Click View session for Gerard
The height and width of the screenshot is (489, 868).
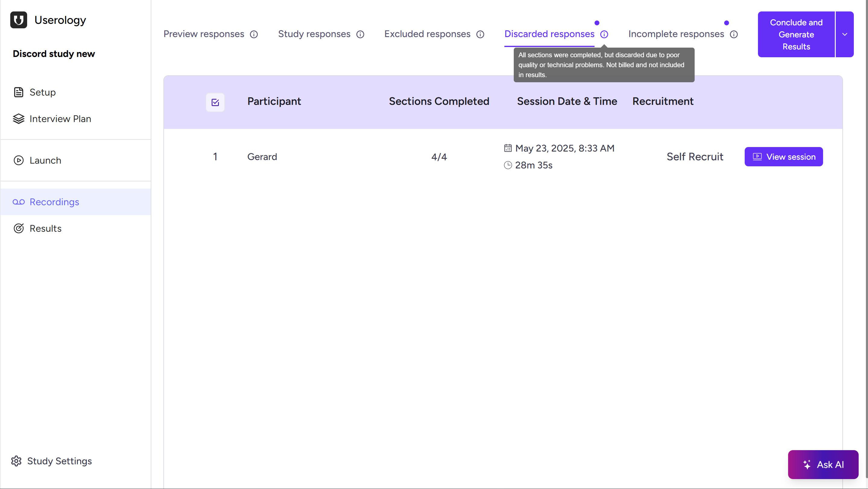coord(783,157)
